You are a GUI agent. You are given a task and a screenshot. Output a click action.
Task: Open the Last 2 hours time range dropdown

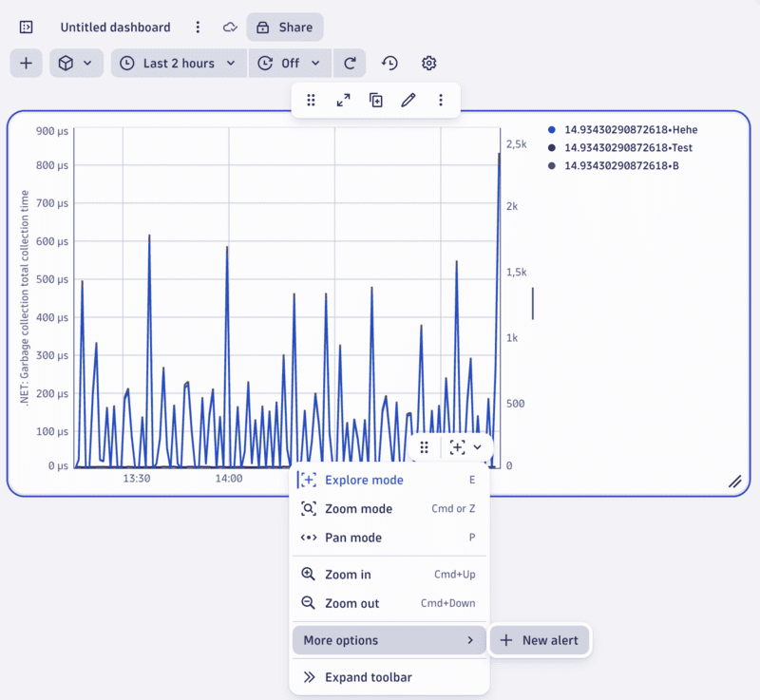[x=179, y=63]
